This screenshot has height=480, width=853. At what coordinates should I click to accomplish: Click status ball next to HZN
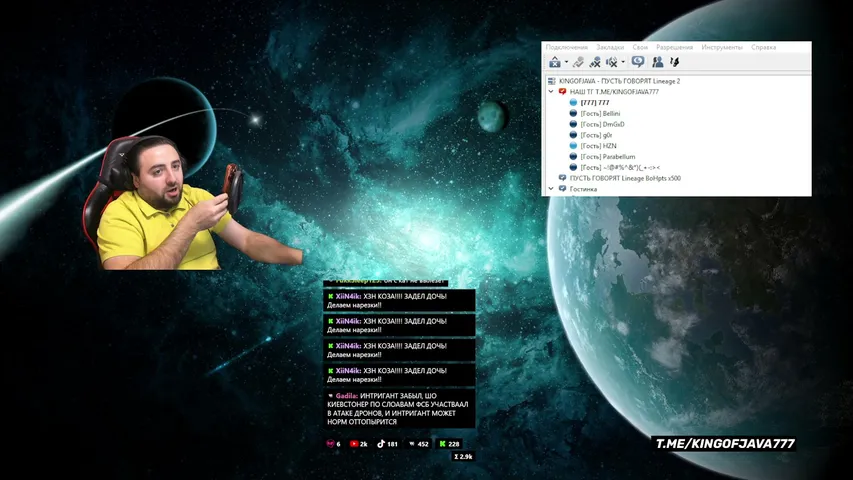pyautogui.click(x=573, y=146)
